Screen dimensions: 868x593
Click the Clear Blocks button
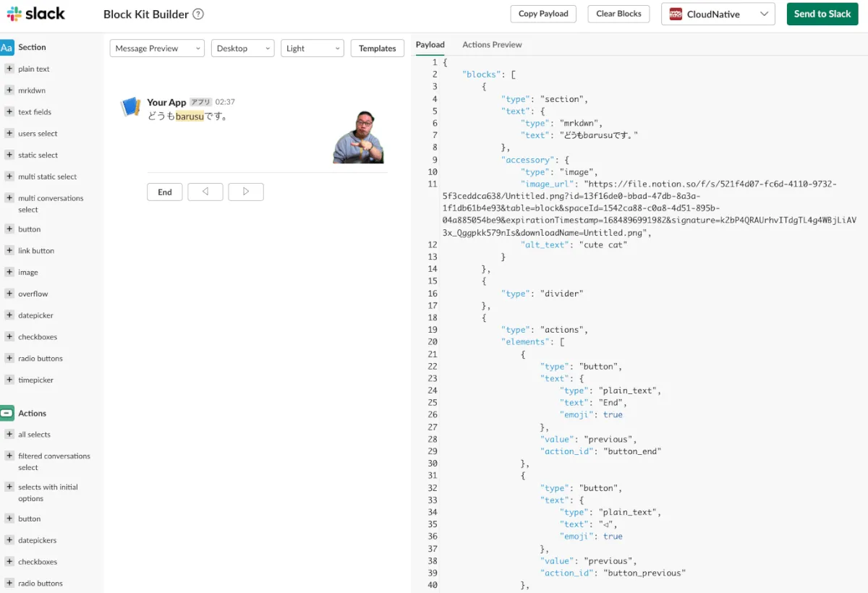[x=618, y=14]
